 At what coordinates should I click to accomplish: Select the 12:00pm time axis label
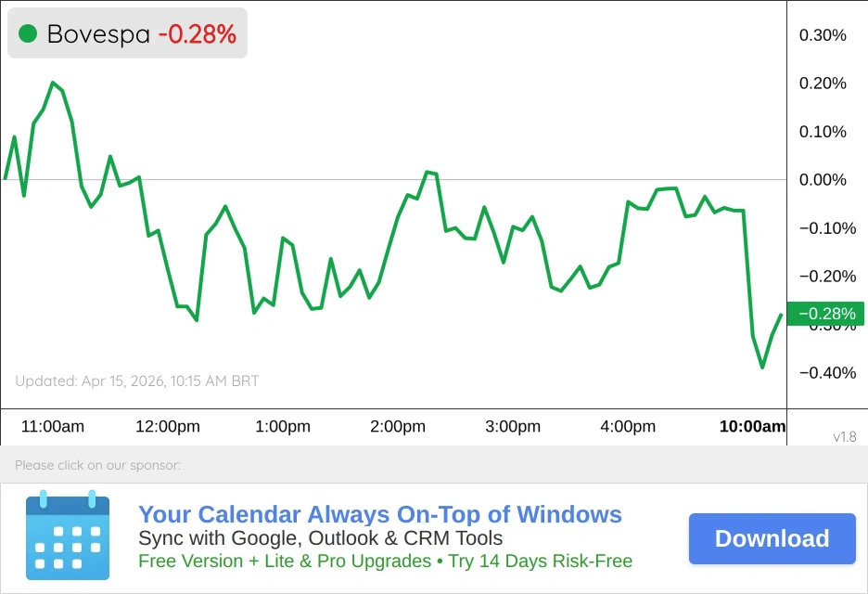168,427
